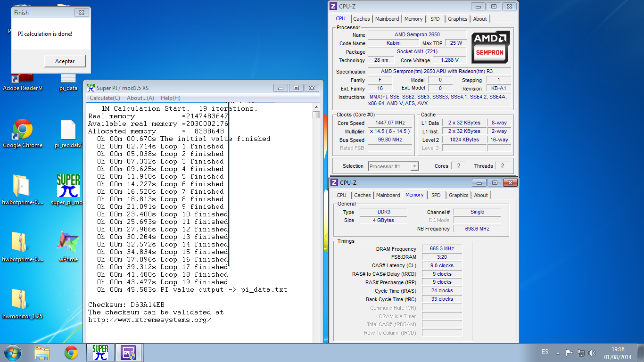Viewport: 644px width, 362px height.
Task: Click the Multiplier x 14.5 value
Action: pos(390,132)
